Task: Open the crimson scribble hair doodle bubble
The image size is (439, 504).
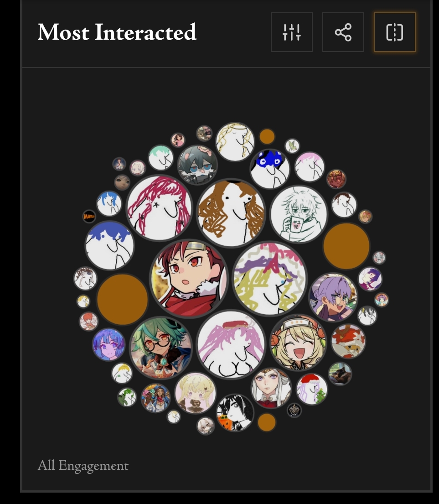Action: (159, 208)
